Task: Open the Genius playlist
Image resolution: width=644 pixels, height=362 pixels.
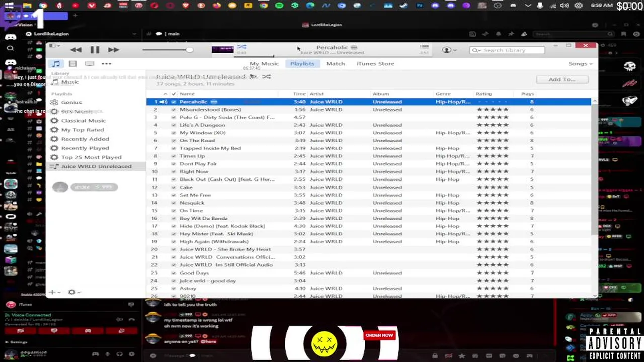Action: (71, 102)
